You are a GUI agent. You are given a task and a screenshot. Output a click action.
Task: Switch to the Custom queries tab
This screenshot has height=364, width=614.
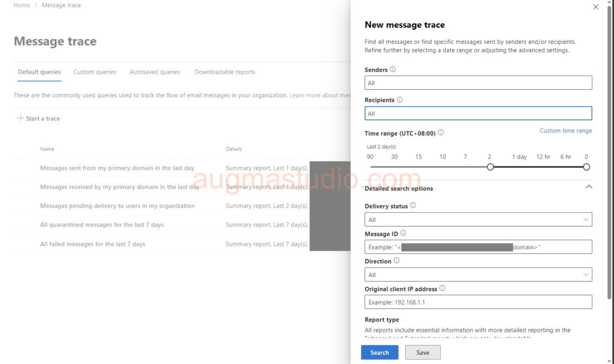coord(95,72)
